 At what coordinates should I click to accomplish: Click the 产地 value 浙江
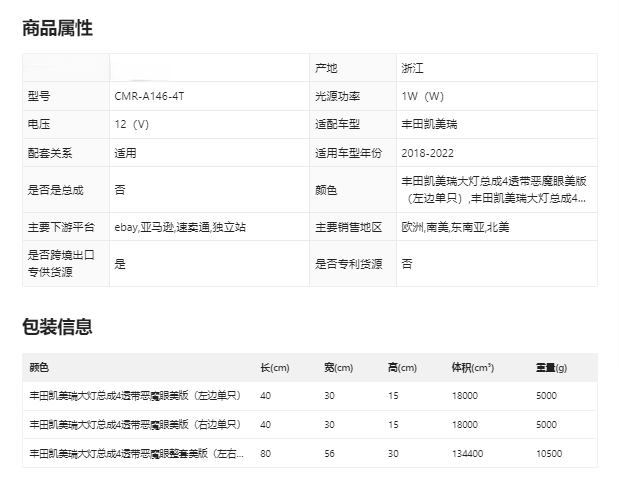411,68
